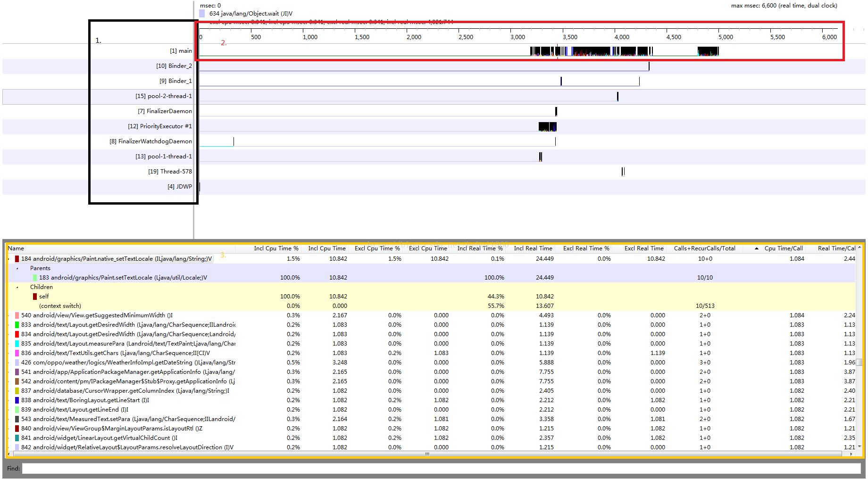This screenshot has height=479, width=868.
Task: Sort by the Name column header
Action: click(x=16, y=248)
